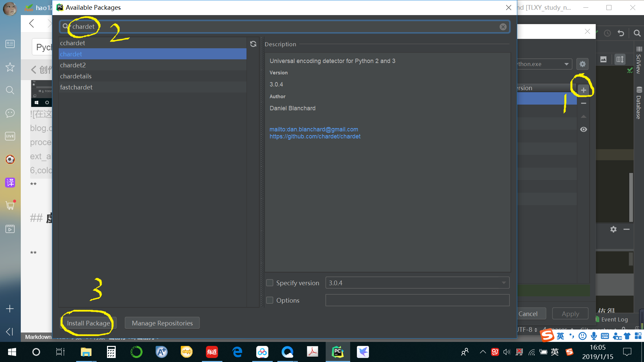This screenshot has width=644, height=362.
Task: Click the remove package minus icon
Action: (583, 103)
